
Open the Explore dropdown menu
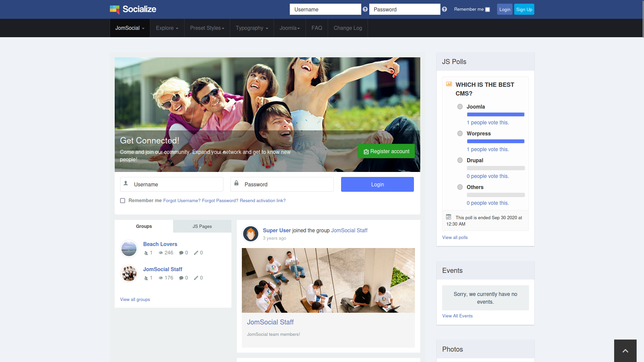click(x=167, y=28)
